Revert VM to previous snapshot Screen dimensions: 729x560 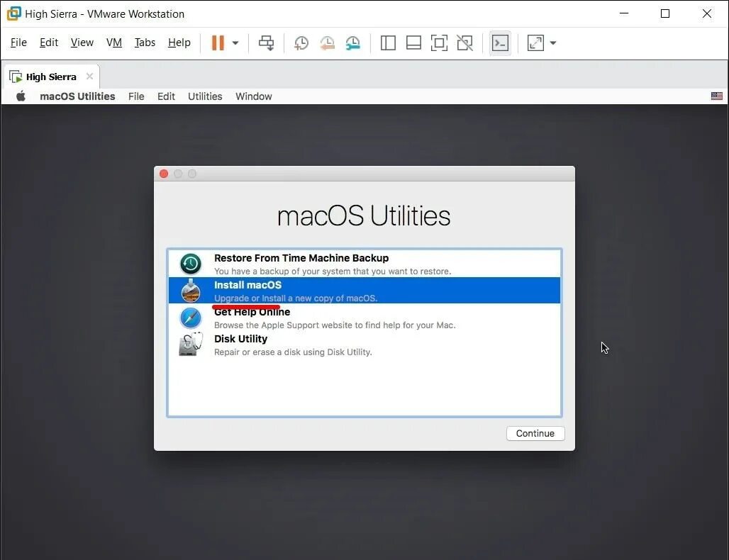point(328,43)
